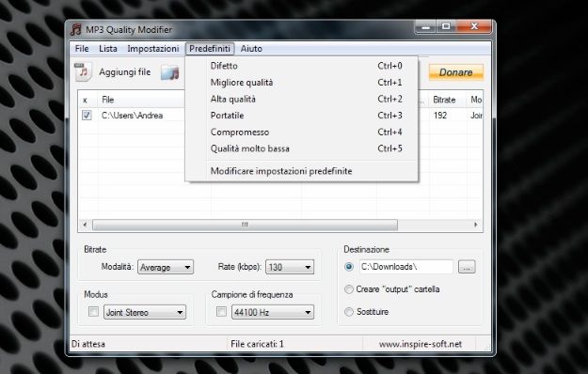
Task: Open the File menu
Action: (82, 49)
